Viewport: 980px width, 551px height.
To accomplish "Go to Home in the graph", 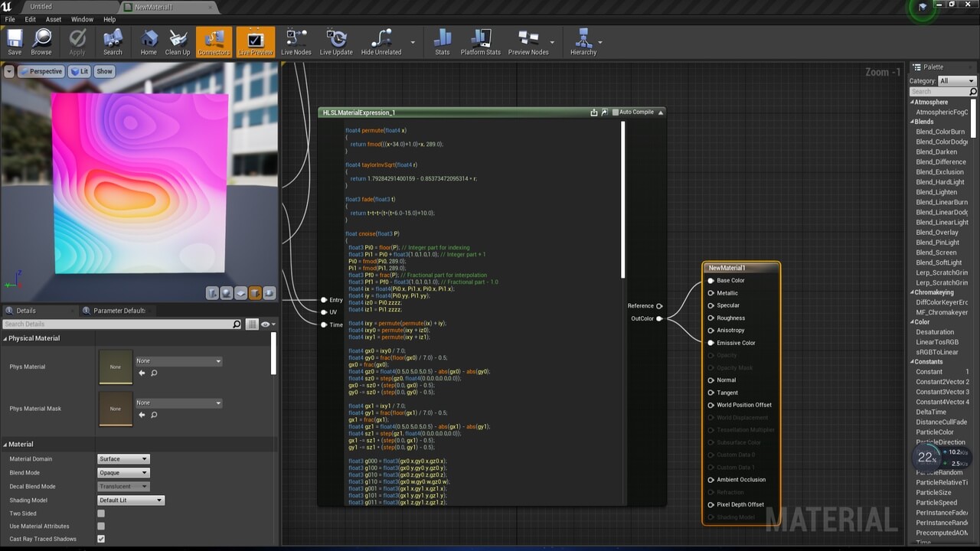I will coord(149,41).
